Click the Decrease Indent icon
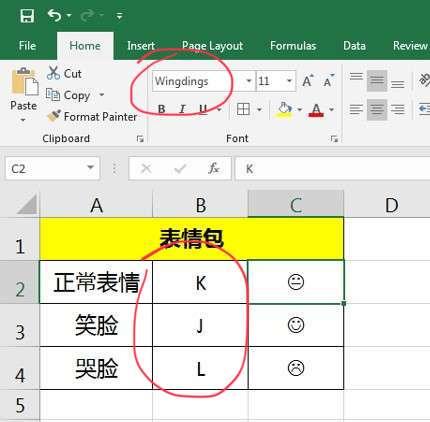Viewport: 430px width, 422px height. (x=424, y=109)
